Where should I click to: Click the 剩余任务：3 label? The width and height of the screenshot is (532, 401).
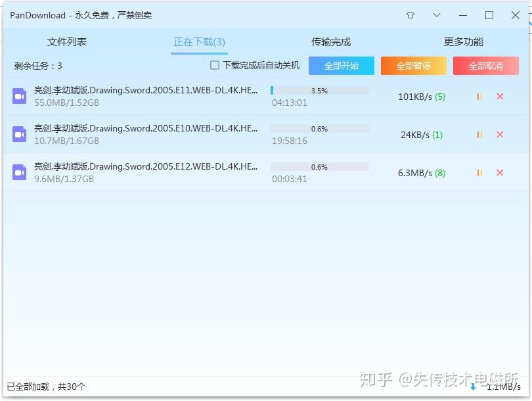click(38, 66)
